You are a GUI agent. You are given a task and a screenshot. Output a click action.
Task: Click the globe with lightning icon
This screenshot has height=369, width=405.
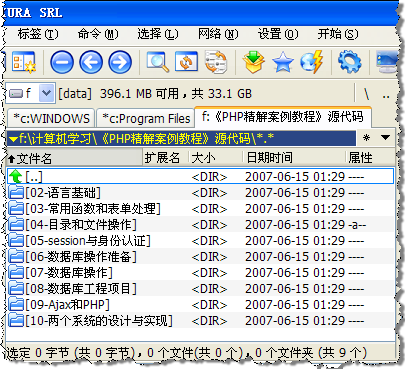point(312,62)
